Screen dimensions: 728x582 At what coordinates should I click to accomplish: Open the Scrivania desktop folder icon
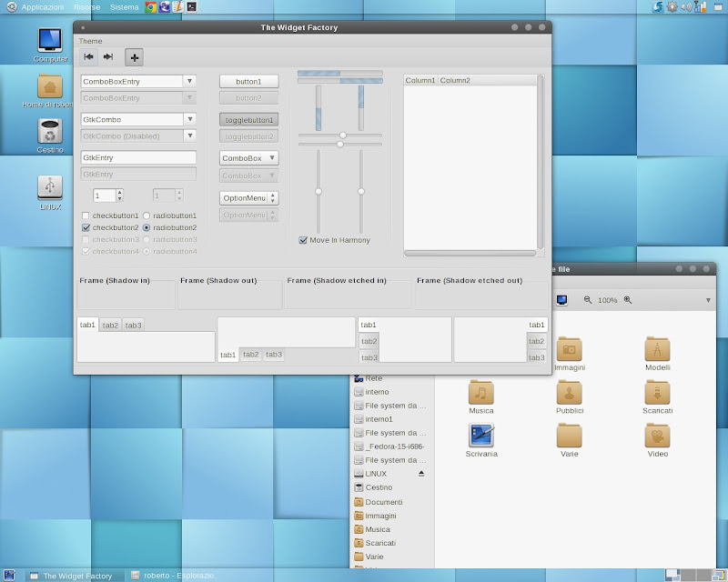point(481,436)
